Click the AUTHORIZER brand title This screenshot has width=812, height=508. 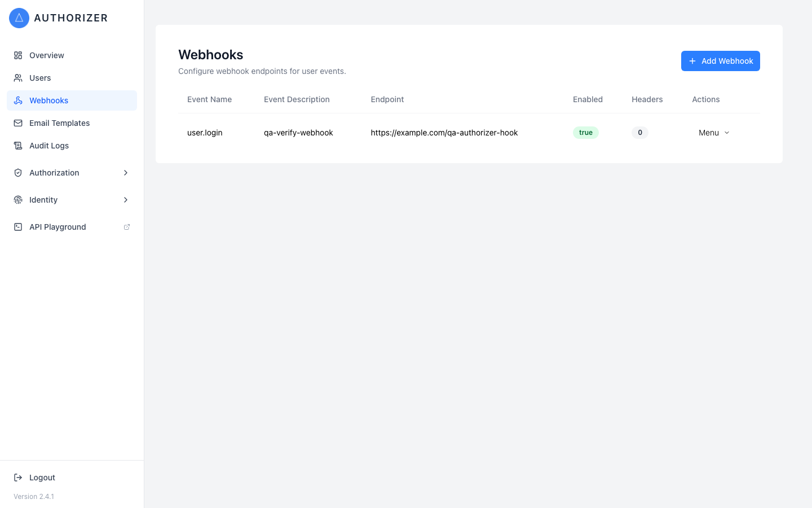tap(71, 18)
